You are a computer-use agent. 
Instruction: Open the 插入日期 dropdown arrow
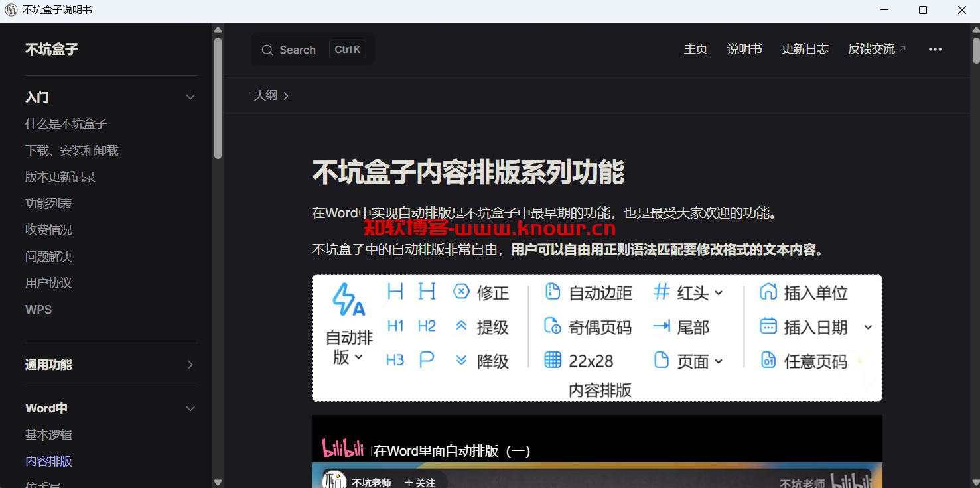pos(868,327)
